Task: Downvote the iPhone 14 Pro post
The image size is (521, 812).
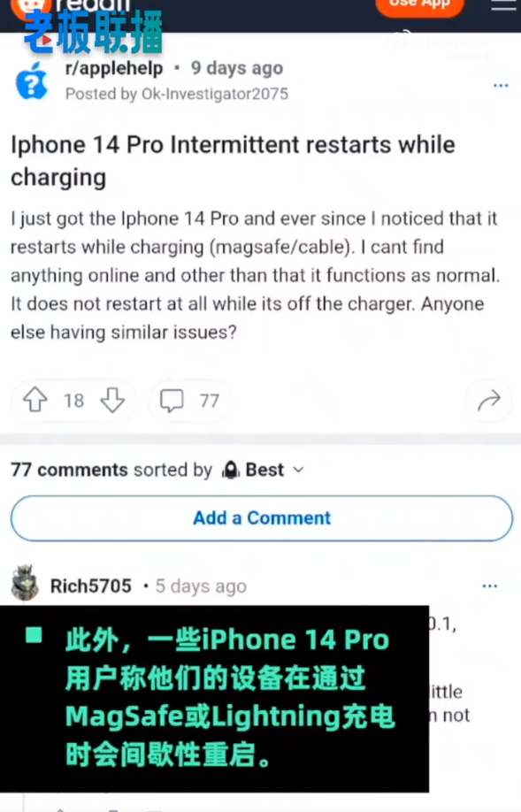Action: pos(112,400)
